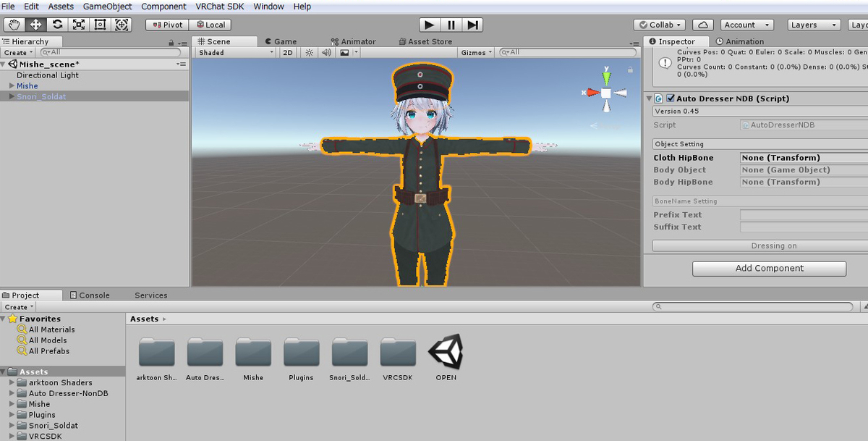Open the Hierarchy Create dropdown
868x441 pixels.
(17, 53)
